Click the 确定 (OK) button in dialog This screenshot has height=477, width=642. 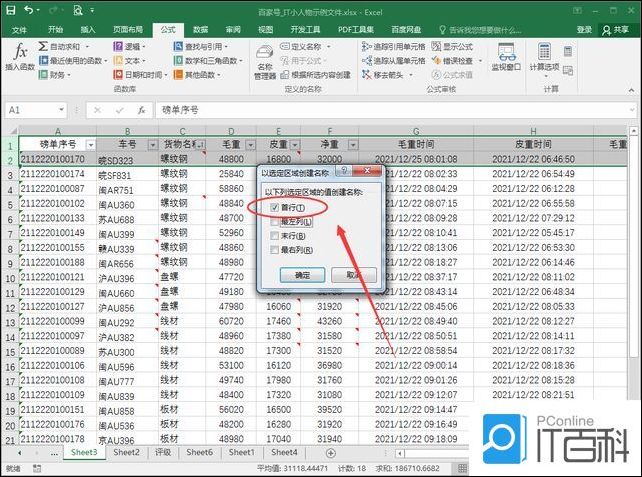[303, 275]
